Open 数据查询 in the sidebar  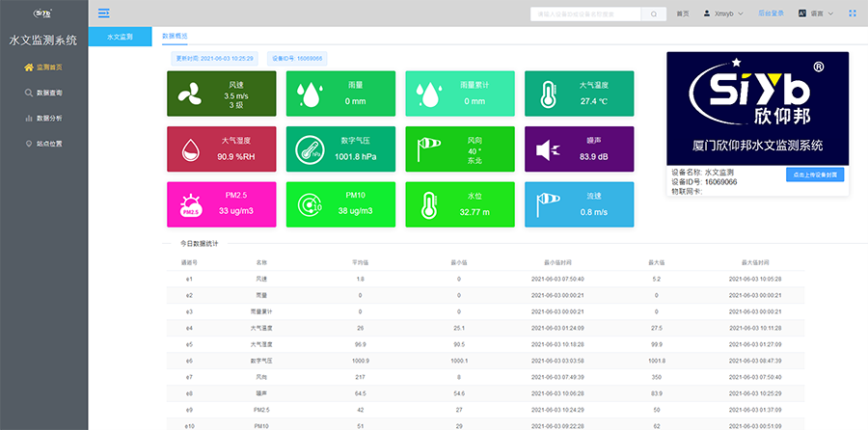tap(43, 93)
